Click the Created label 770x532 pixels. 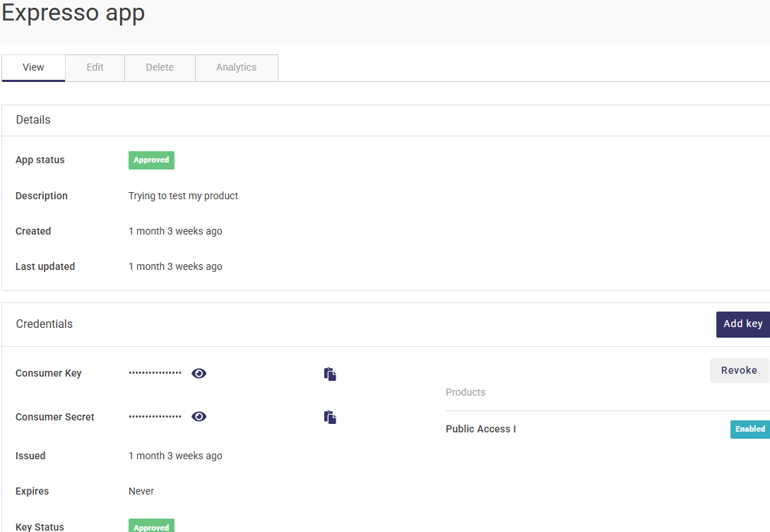33,231
